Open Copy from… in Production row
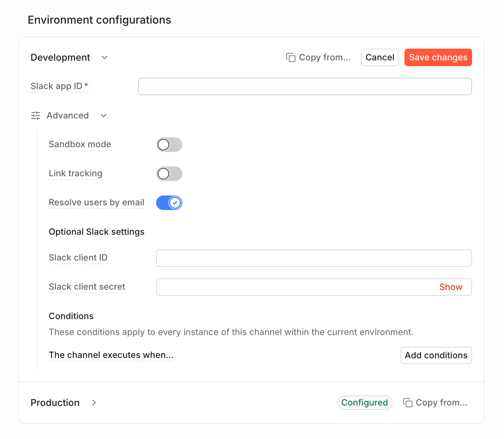The width and height of the screenshot is (504, 439). click(435, 403)
